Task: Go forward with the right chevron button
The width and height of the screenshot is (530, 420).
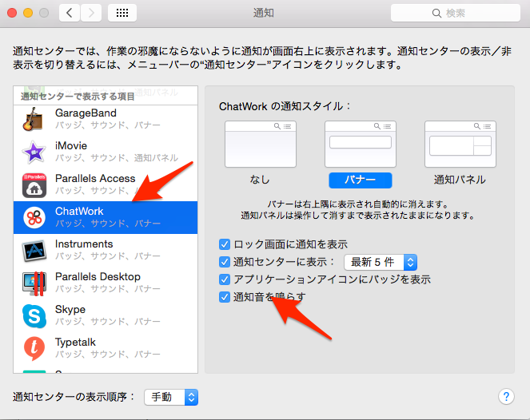Action: coord(91,13)
